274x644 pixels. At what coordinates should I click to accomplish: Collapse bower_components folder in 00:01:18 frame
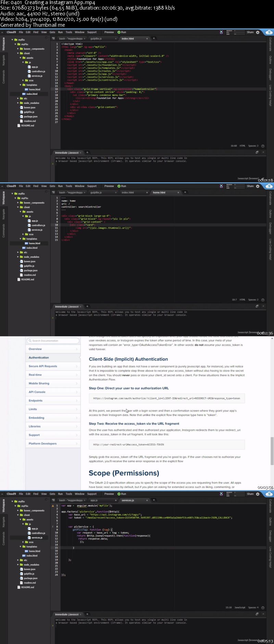(x=18, y=49)
